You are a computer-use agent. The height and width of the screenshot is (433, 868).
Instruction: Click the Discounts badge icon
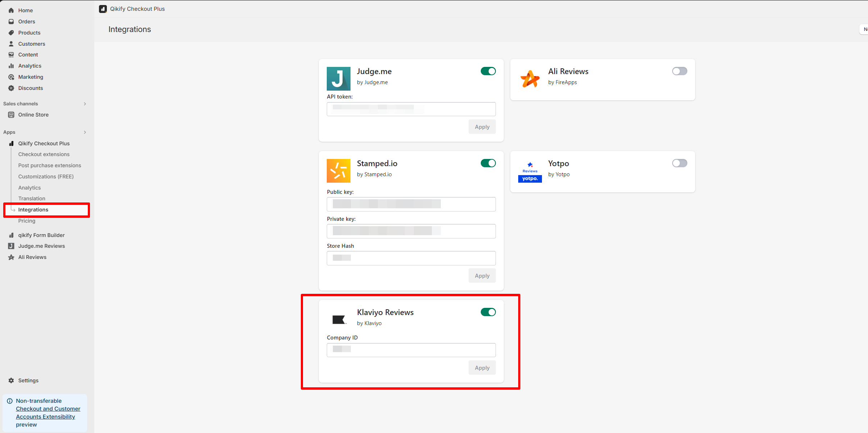tap(11, 88)
